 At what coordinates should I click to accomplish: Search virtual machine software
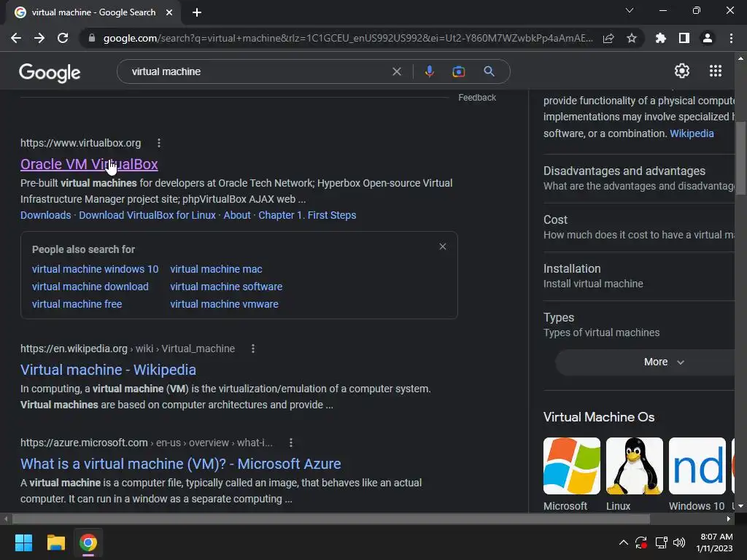point(226,287)
